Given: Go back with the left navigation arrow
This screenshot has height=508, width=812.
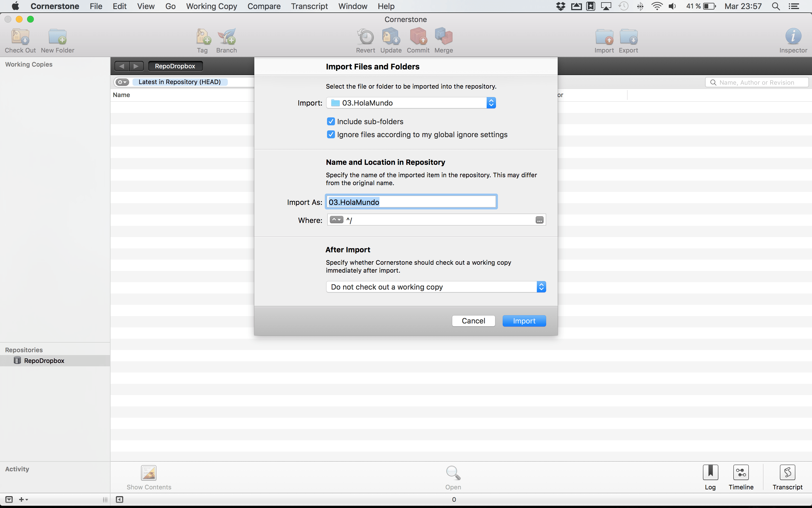Looking at the screenshot, I should pos(122,66).
